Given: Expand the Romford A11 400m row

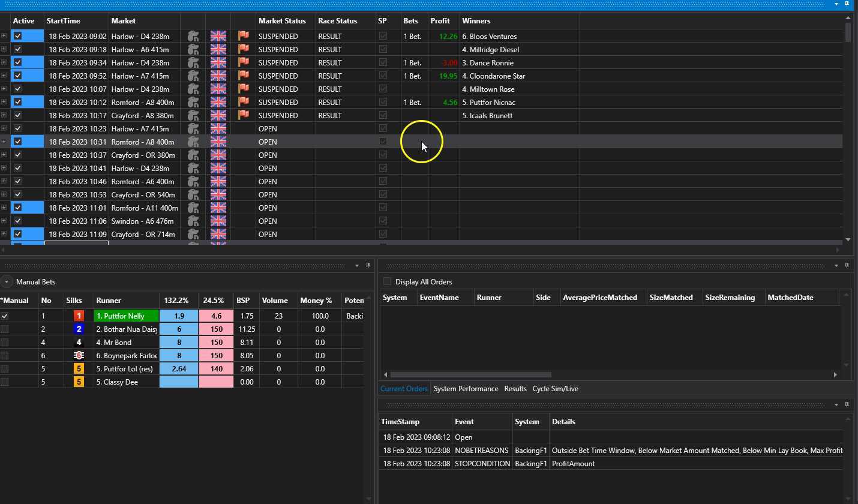Looking at the screenshot, I should [x=4, y=208].
